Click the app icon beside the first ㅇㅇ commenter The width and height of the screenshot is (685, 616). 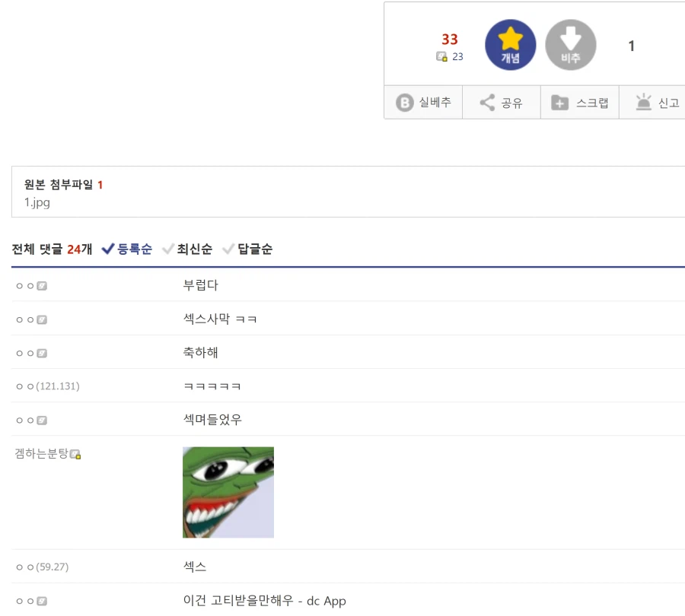coord(42,285)
